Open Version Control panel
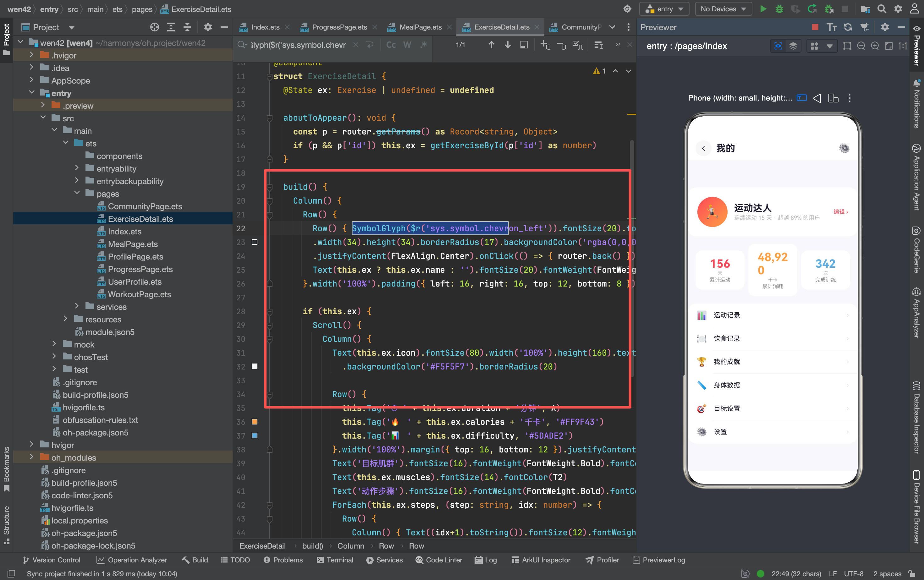The width and height of the screenshot is (924, 580). [52, 560]
